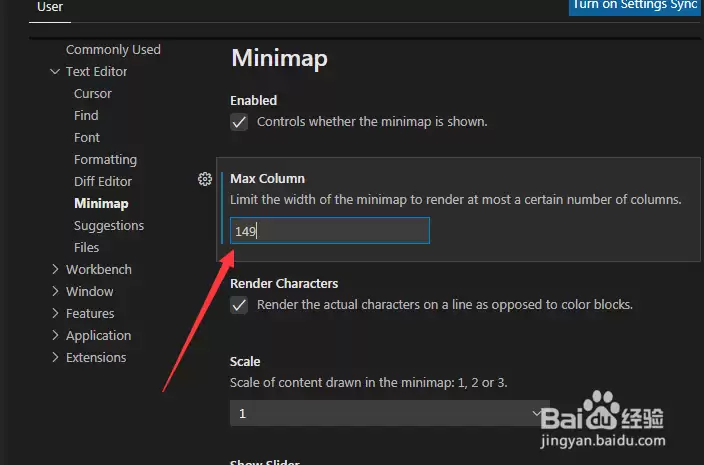Viewport: 704px width, 465px height.
Task: Expand the Extensions section chevron
Action: tap(55, 357)
